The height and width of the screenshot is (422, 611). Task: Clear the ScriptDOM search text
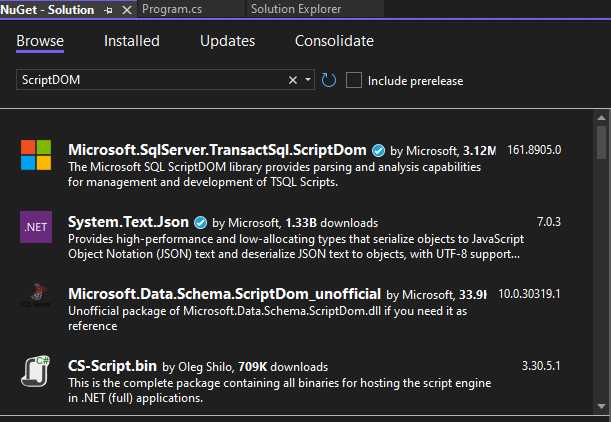tap(293, 80)
